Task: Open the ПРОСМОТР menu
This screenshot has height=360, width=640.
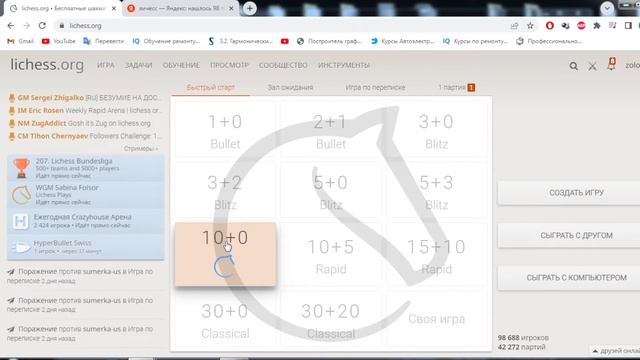Action: coord(229,65)
